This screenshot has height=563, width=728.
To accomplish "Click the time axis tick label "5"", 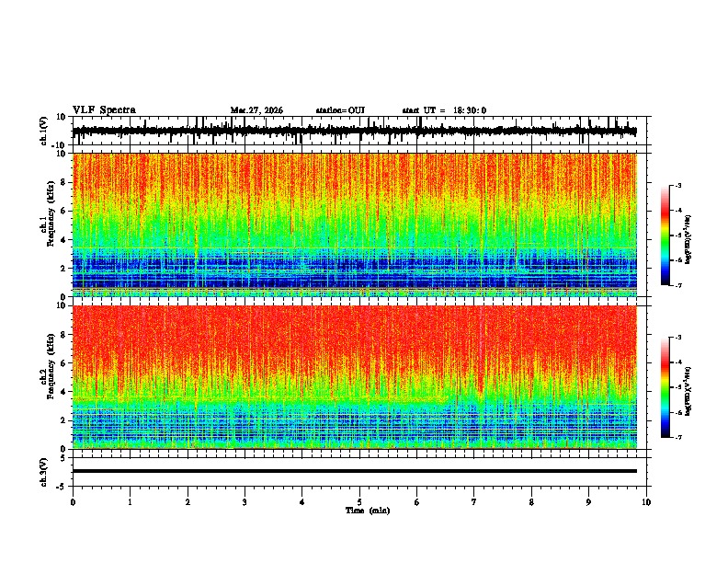I will point(359,502).
